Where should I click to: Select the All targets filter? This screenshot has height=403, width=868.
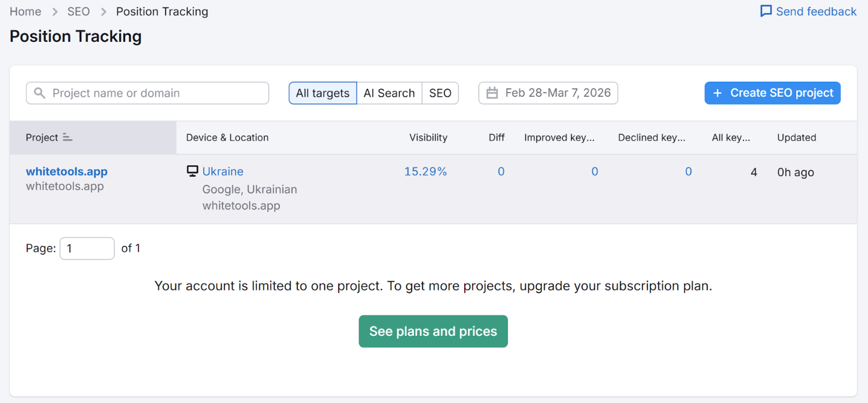tap(322, 93)
